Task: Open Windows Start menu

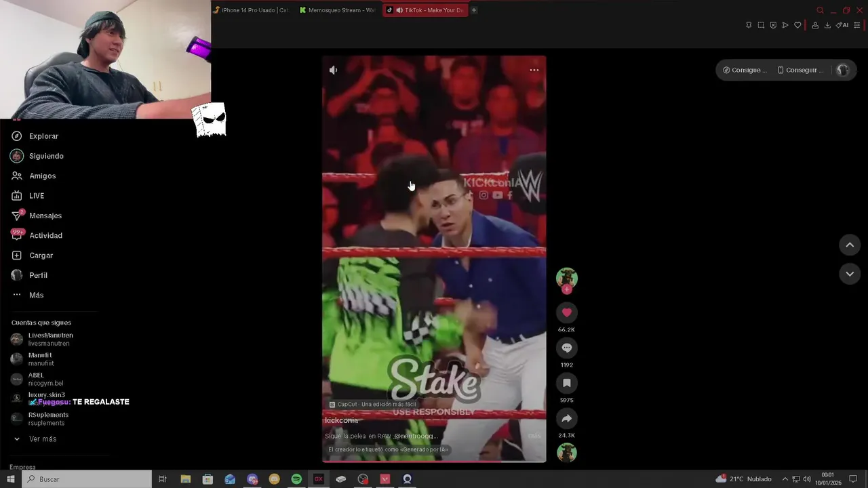Action: coord(11,479)
